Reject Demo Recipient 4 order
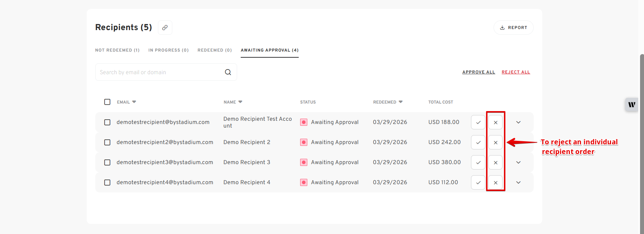This screenshot has height=234, width=644. [x=495, y=182]
